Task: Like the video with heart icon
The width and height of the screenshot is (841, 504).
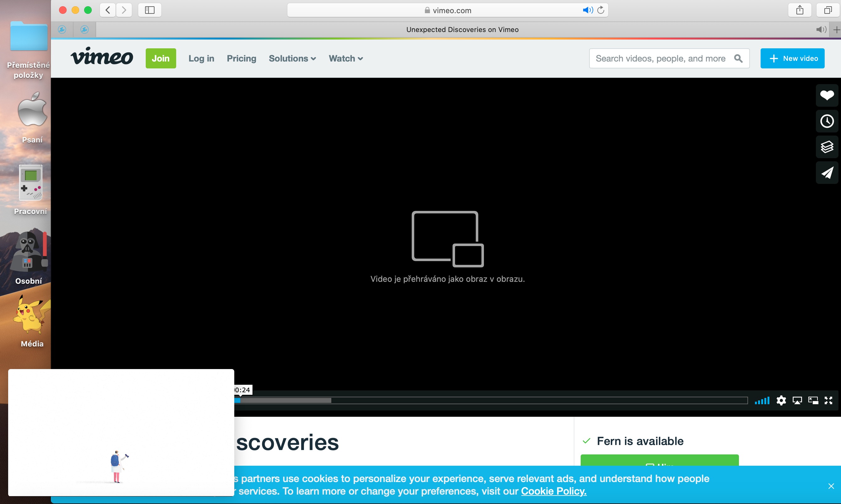Action: [x=827, y=95]
